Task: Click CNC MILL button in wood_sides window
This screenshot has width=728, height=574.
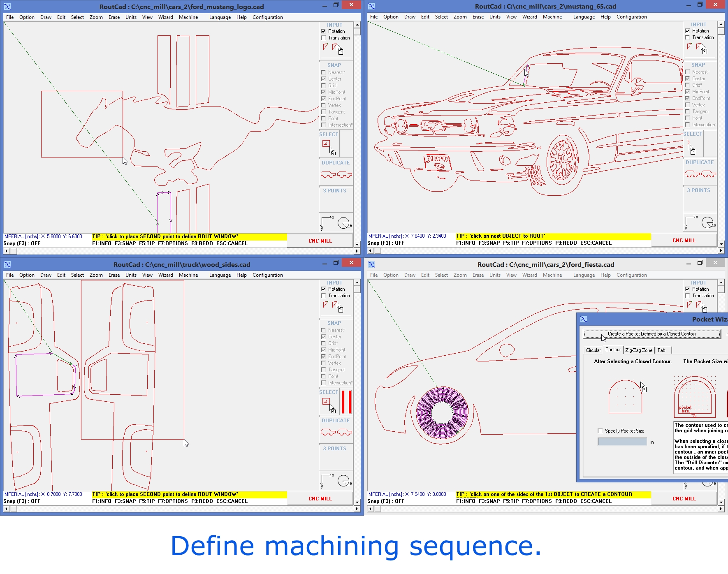Action: tap(320, 499)
